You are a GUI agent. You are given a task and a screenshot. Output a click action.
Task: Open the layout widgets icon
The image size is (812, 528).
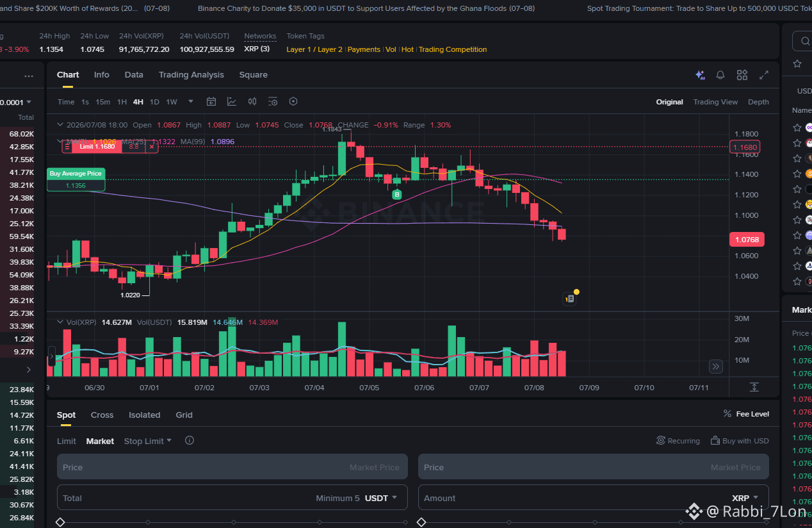[x=742, y=75]
